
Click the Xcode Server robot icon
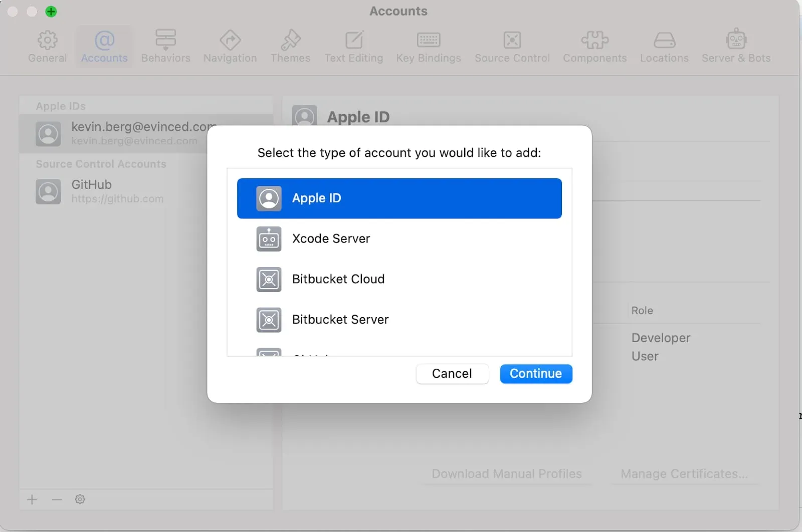(269, 239)
